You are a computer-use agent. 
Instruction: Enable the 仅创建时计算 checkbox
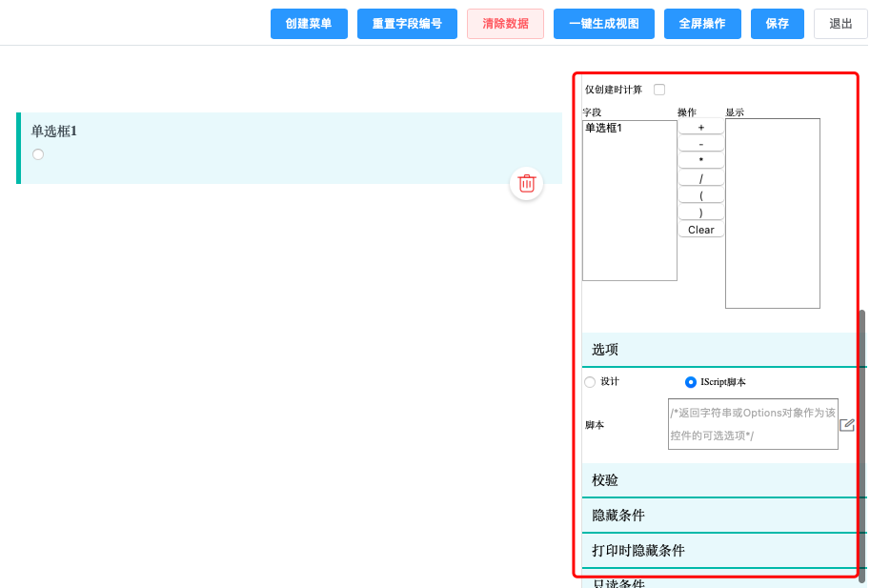[659, 89]
